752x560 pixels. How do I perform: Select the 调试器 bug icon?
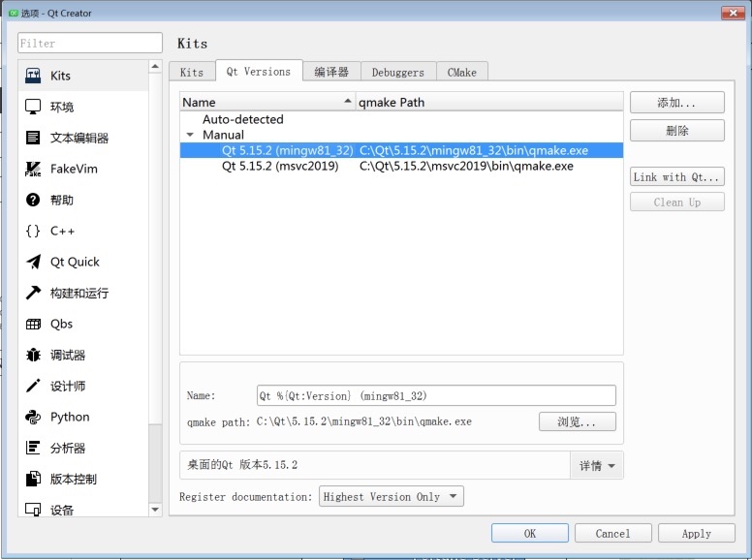(33, 355)
